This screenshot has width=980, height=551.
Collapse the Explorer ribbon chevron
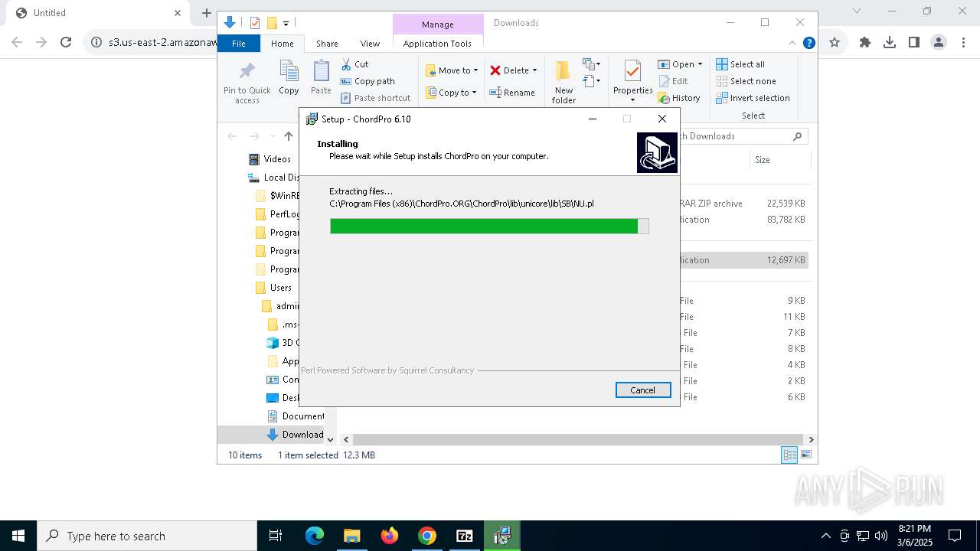(x=792, y=44)
